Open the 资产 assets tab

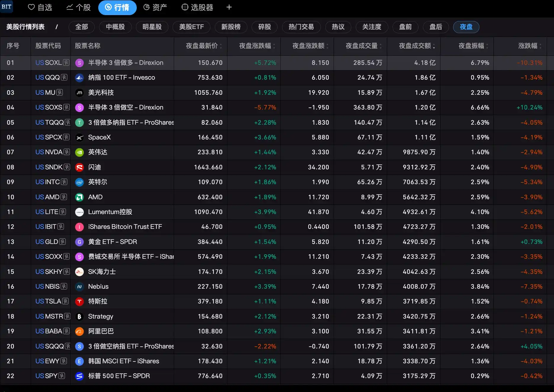tap(155, 7)
